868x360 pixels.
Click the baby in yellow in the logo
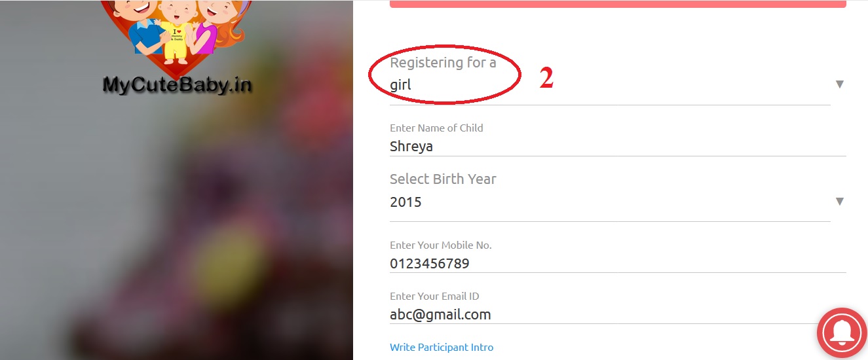(176, 36)
